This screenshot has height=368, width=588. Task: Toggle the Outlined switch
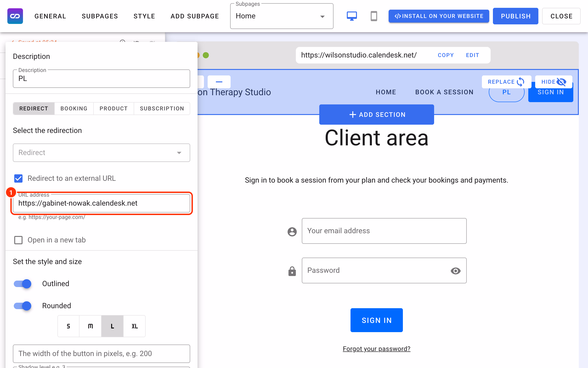point(23,284)
